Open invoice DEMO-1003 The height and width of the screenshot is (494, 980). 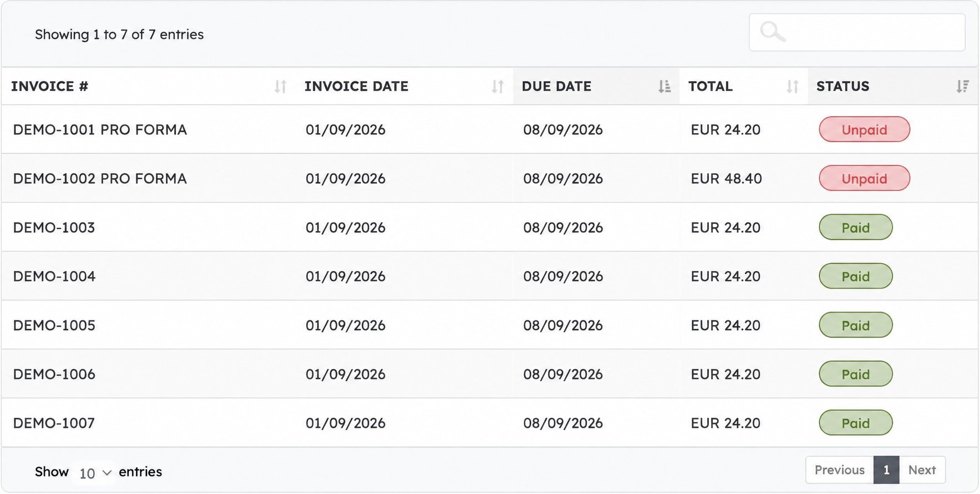click(x=54, y=228)
